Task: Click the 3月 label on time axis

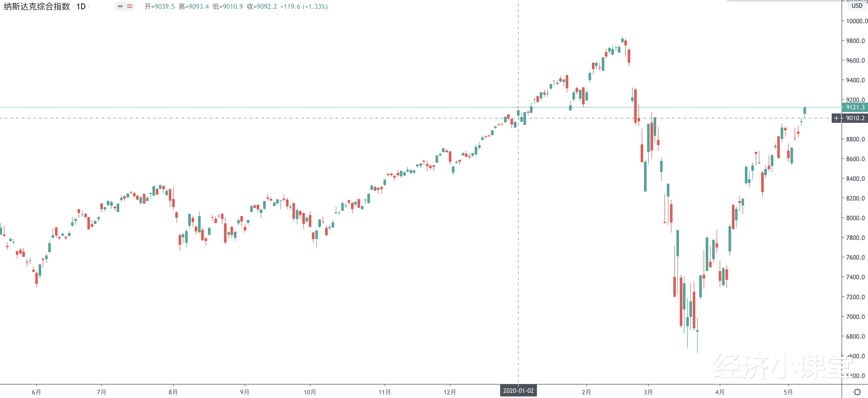Action: pos(648,392)
